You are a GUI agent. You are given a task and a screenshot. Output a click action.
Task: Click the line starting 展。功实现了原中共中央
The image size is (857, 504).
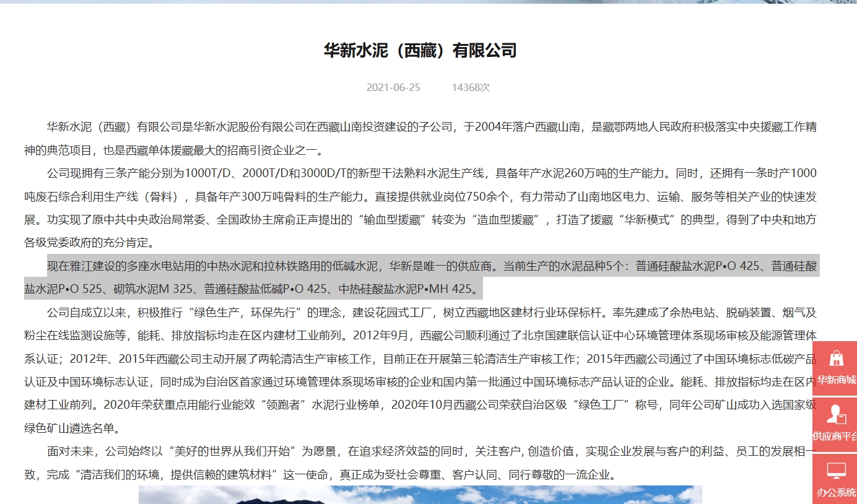point(420,220)
